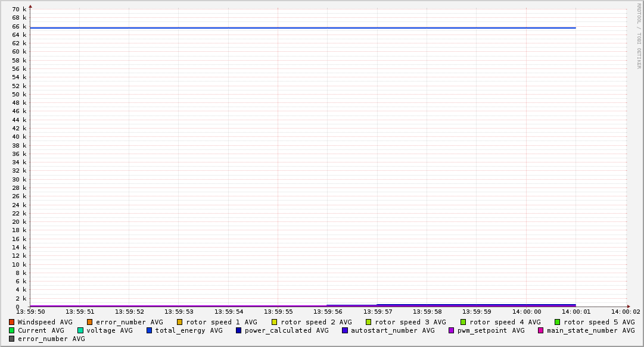Click the power_calculated AVG legend swatch

[239, 330]
